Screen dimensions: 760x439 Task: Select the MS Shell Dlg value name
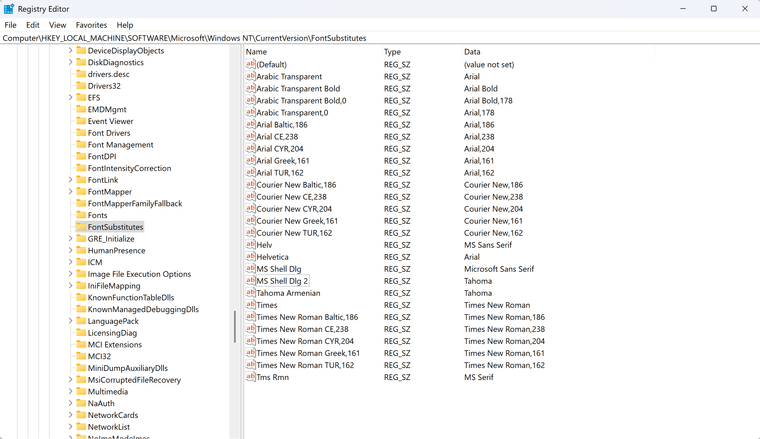point(279,269)
